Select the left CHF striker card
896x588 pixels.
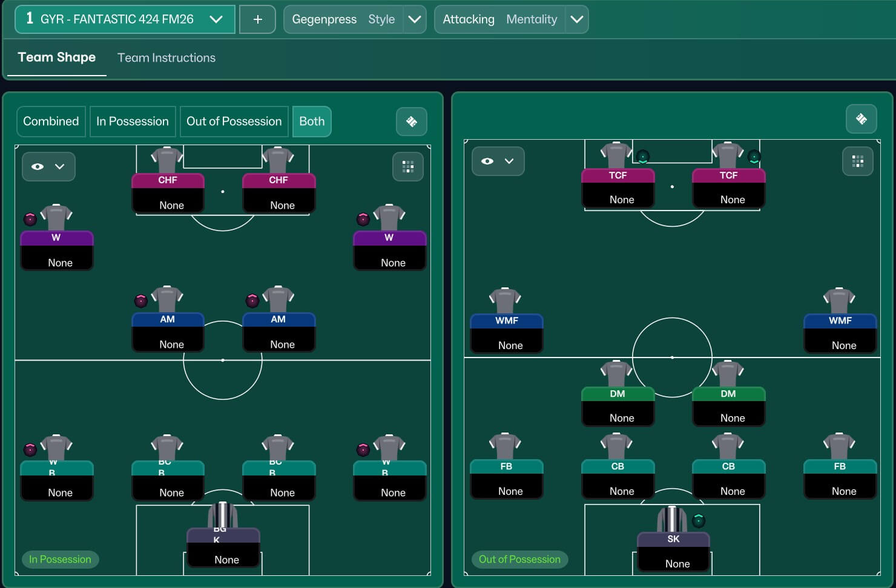[168, 192]
